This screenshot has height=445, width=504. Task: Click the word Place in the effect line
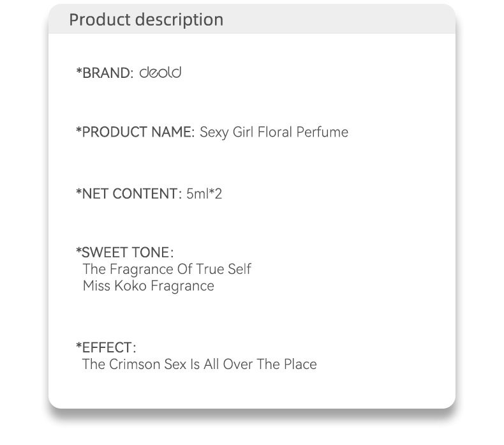point(299,365)
